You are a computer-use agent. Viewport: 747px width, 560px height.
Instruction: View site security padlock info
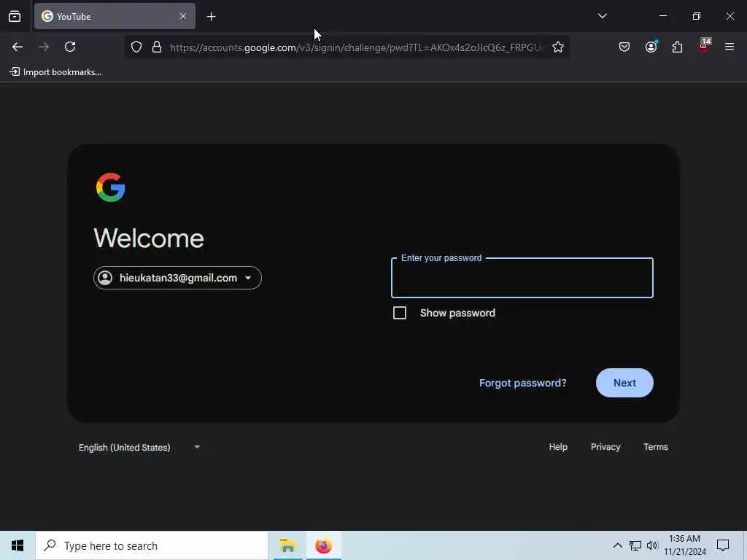point(157,47)
